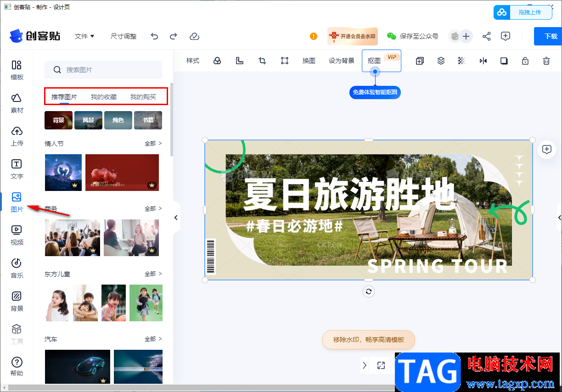Select the 书籍 books category chip
562x392 pixels.
coord(148,120)
